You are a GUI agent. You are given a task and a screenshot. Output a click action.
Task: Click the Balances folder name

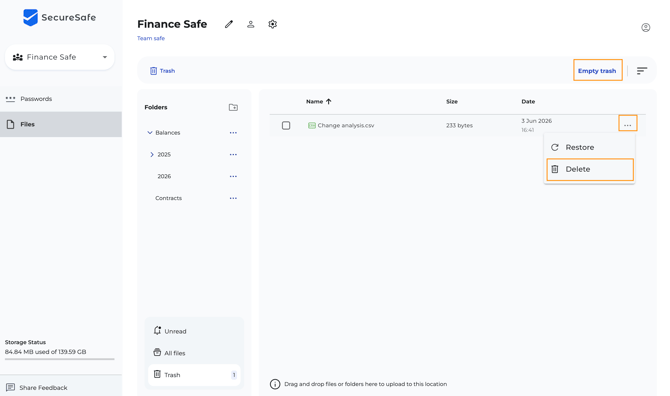[168, 133]
